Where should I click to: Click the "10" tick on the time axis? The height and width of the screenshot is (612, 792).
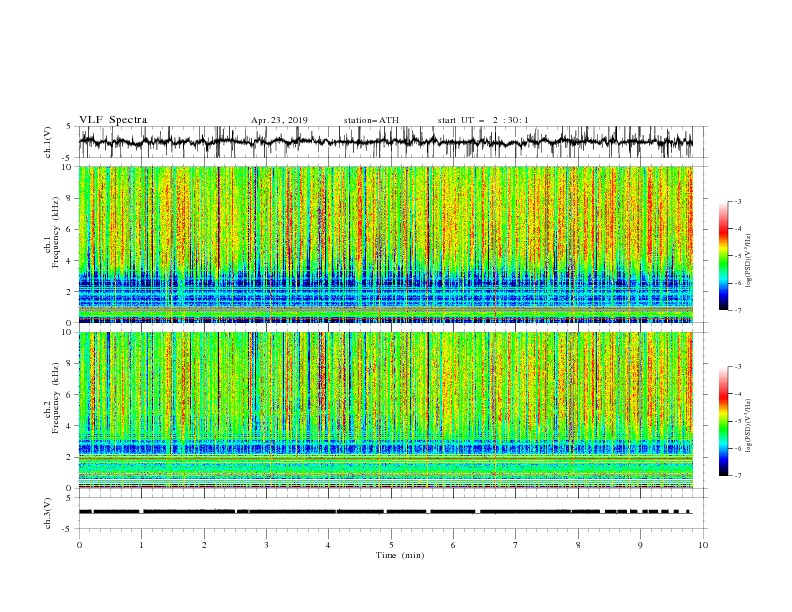tap(703, 545)
